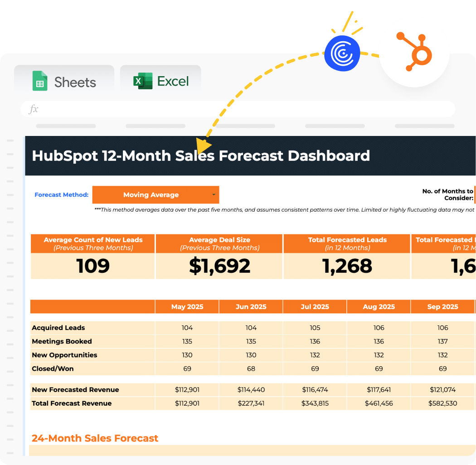476x465 pixels.
Task: Click the Meetings Booked row label
Action: (x=62, y=341)
